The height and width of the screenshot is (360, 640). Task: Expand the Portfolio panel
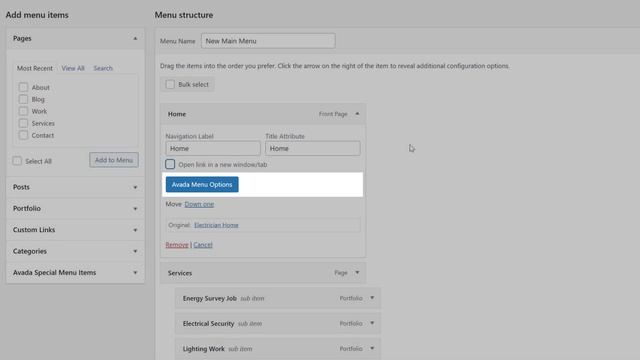click(x=135, y=209)
